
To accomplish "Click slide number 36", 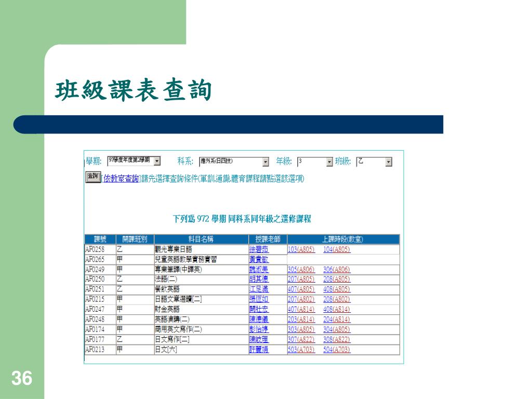I will click(x=22, y=378).
